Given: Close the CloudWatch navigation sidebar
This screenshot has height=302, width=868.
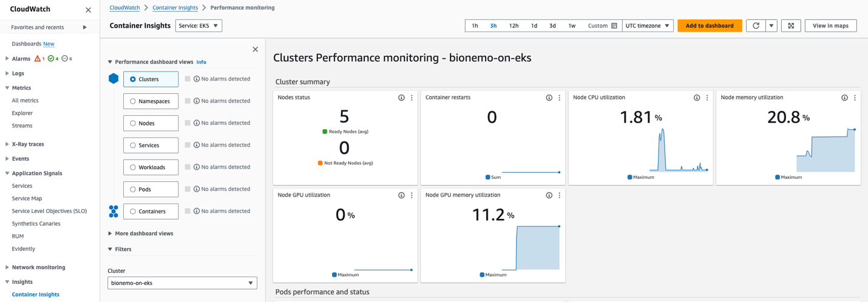Looking at the screenshot, I should [88, 10].
